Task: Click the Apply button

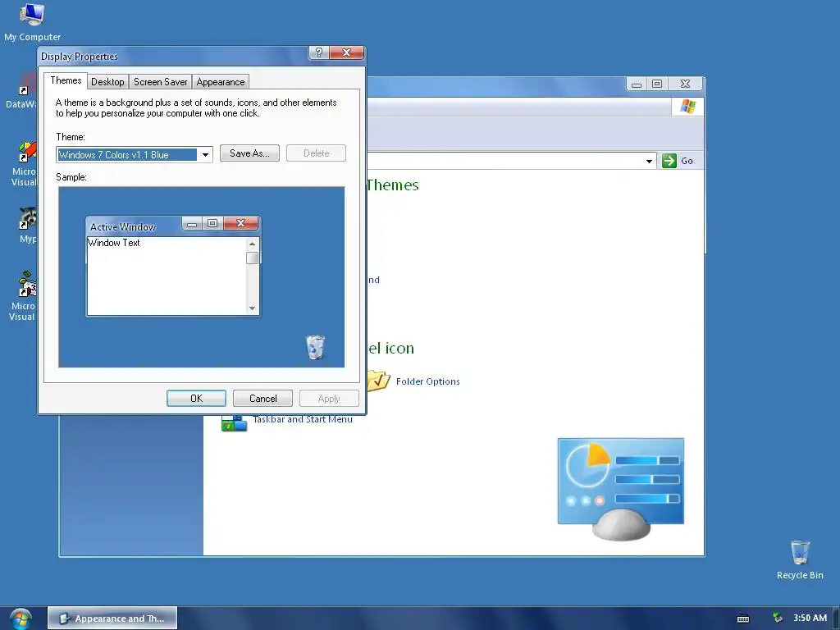Action: point(329,399)
